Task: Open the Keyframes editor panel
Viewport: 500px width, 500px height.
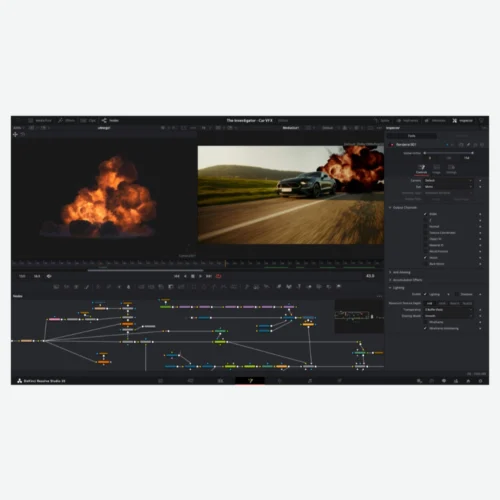Action: tap(407, 121)
